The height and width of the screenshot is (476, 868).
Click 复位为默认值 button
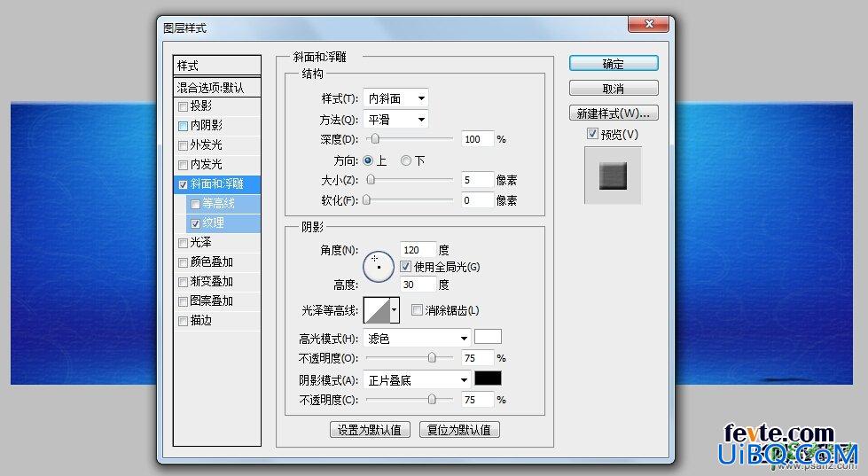coord(459,430)
